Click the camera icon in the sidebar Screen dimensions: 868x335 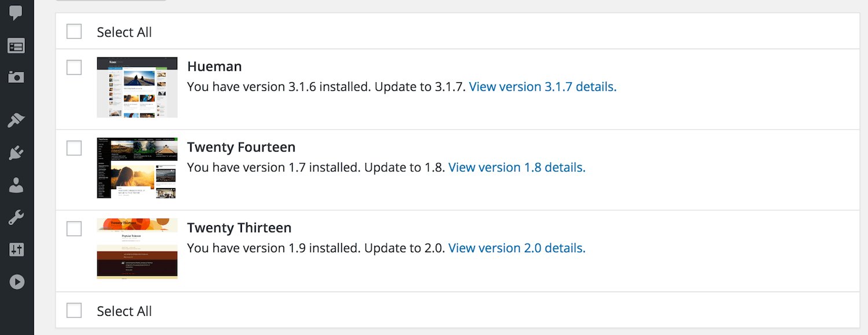click(16, 77)
